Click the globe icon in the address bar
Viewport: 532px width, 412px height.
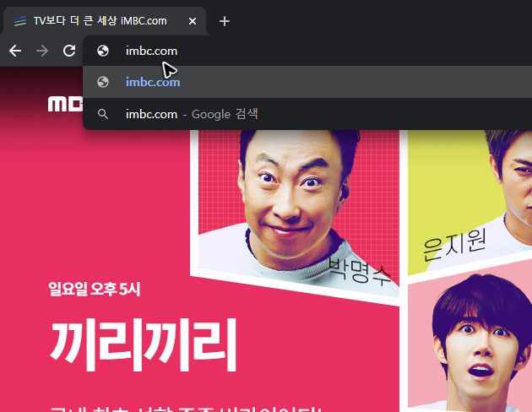tap(103, 51)
